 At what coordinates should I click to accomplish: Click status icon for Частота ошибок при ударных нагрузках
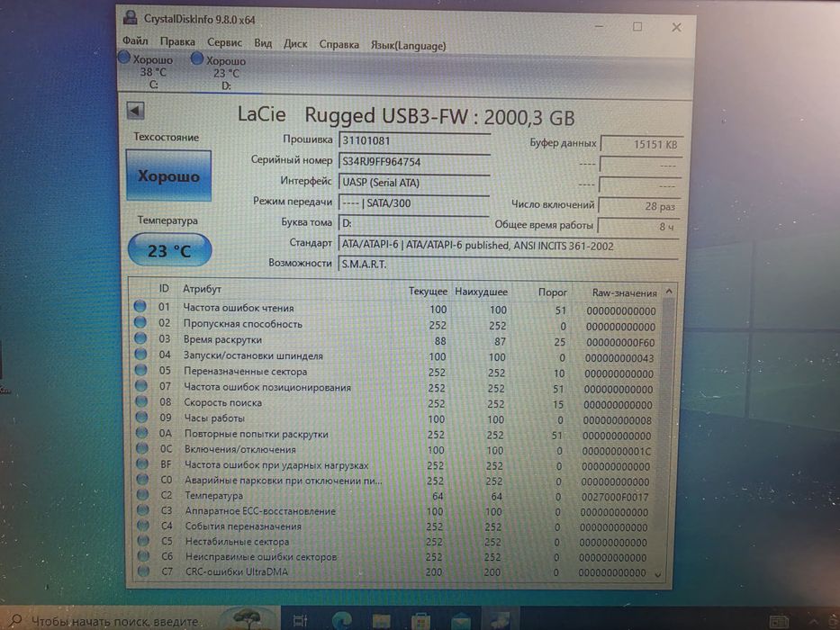coord(142,463)
